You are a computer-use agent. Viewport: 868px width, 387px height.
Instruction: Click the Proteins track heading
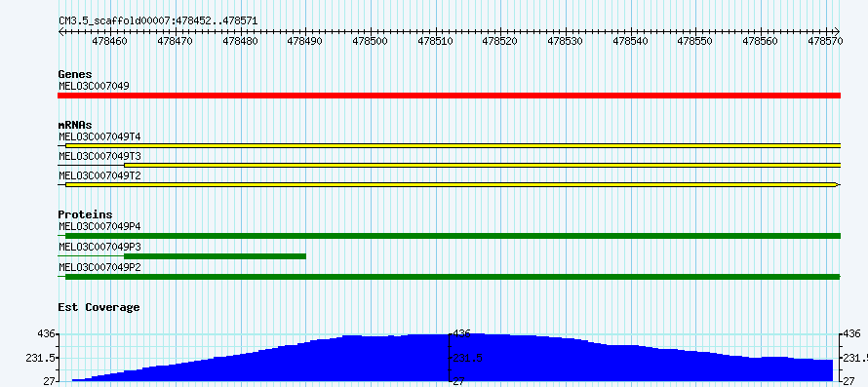click(85, 214)
